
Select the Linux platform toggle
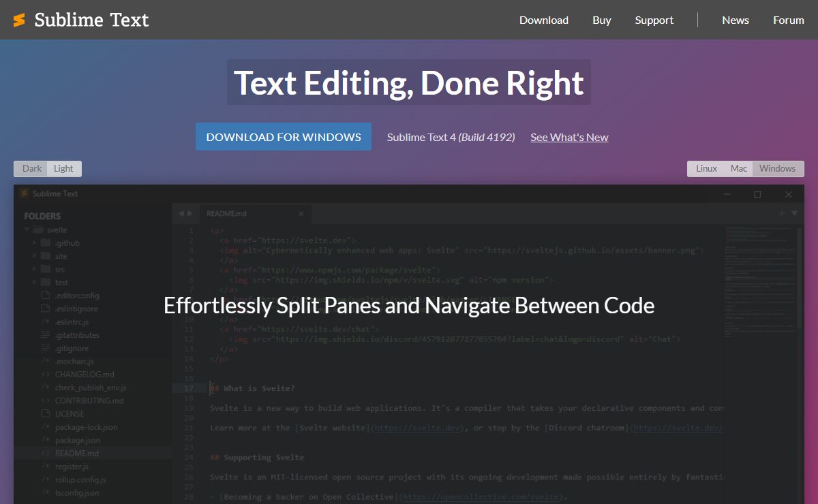tap(706, 168)
